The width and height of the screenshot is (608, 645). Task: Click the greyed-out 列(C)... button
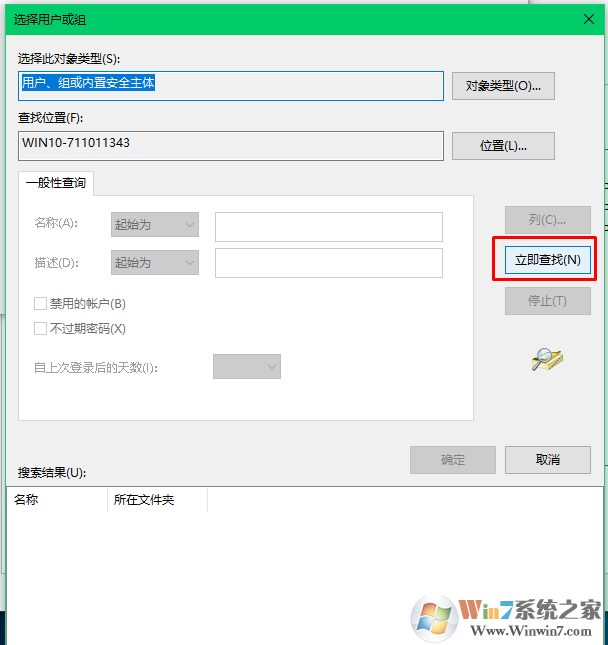(x=548, y=220)
